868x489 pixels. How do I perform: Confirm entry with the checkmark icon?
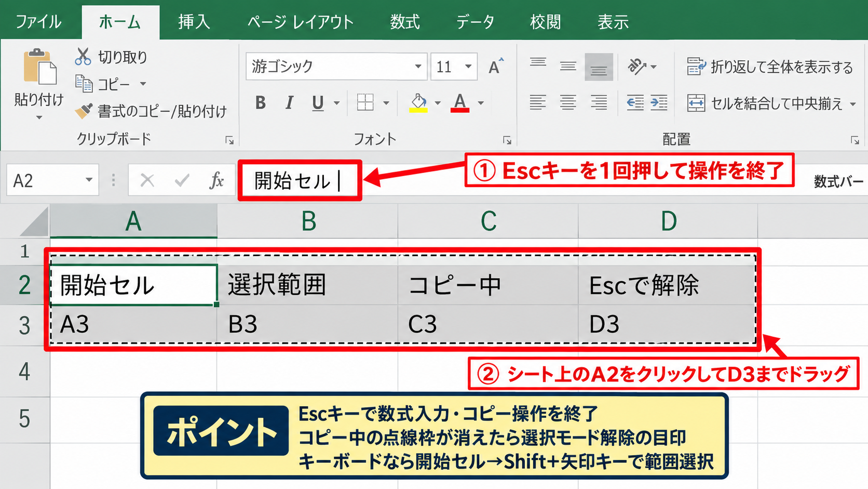(182, 180)
